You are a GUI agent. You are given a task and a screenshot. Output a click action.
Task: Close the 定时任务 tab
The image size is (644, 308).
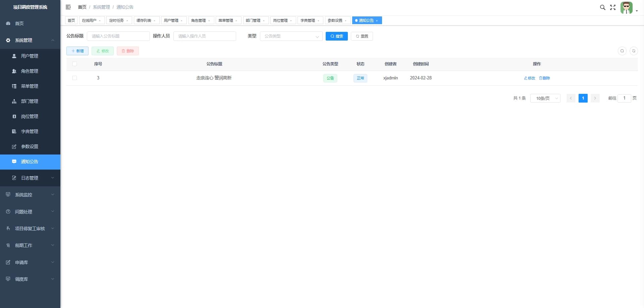[x=127, y=21]
